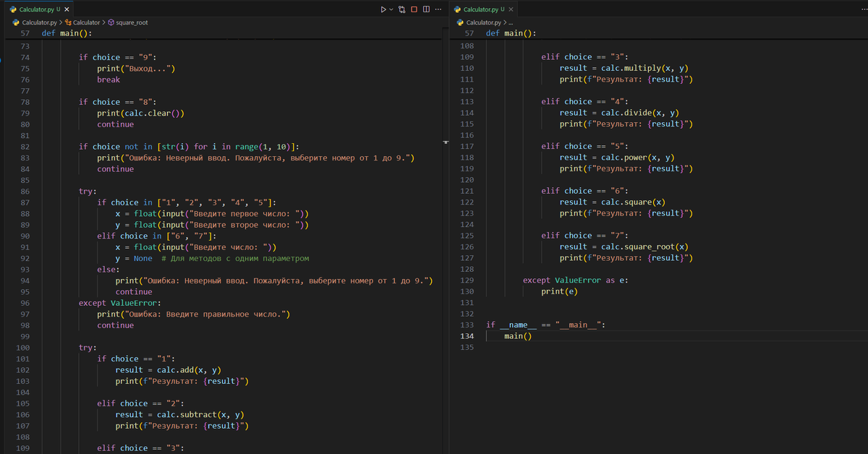Select the left Calculator.py editor tab
The height and width of the screenshot is (454, 868).
[39, 9]
